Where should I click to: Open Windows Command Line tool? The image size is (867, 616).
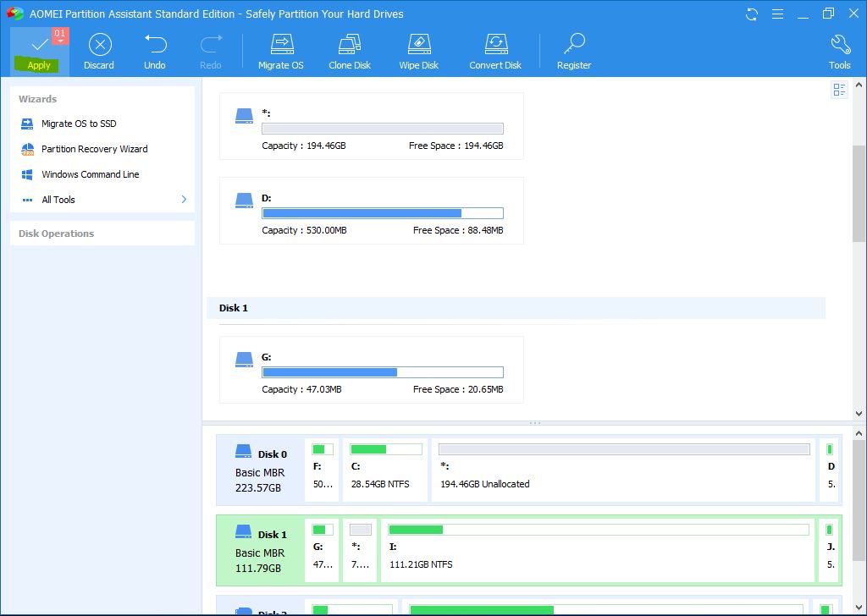click(90, 174)
